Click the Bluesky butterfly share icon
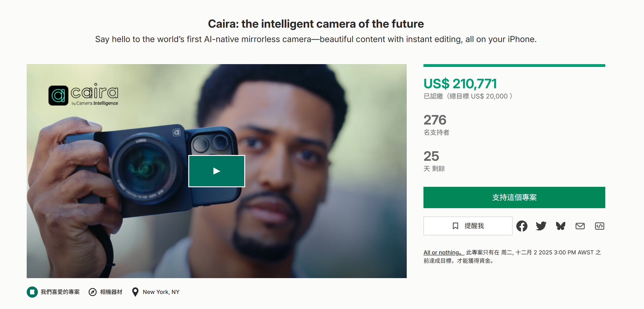Screen dimensions: 644x309 [x=560, y=226]
